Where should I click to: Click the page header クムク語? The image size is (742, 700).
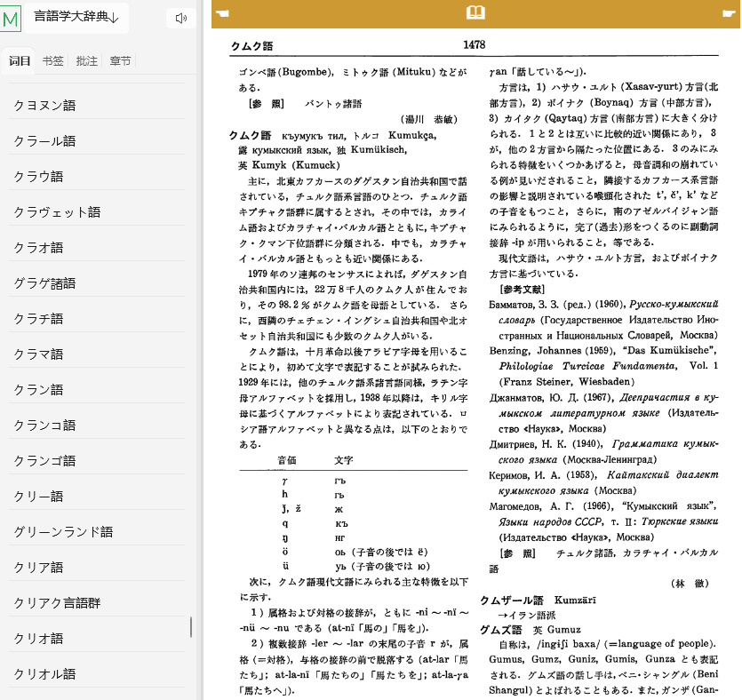tap(251, 46)
